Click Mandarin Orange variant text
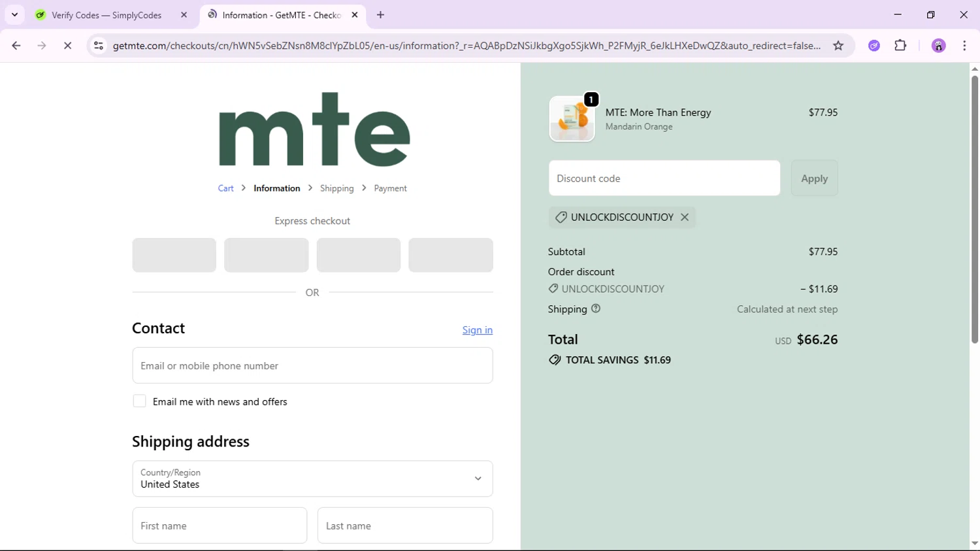This screenshot has width=980, height=551. [639, 127]
